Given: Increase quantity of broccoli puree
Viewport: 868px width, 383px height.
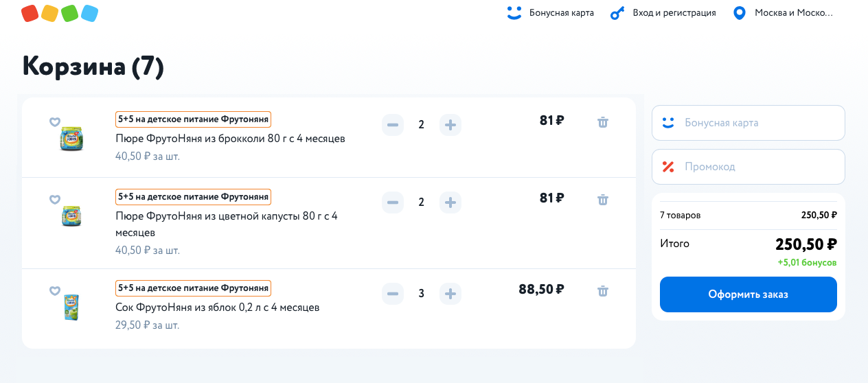Looking at the screenshot, I should (x=450, y=125).
